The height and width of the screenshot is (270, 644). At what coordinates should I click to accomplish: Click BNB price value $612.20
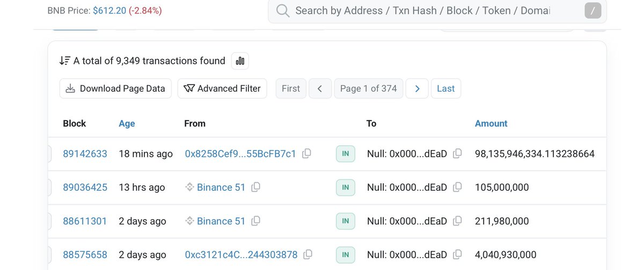109,10
